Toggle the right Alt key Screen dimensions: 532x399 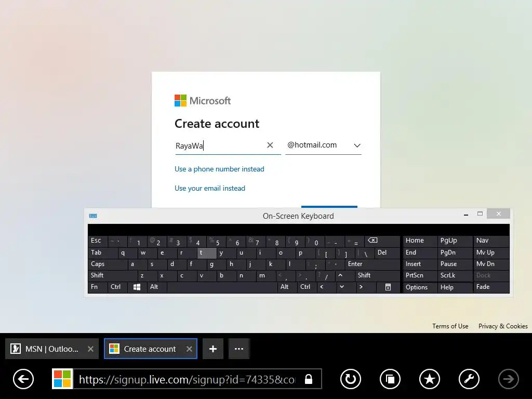tap(287, 287)
